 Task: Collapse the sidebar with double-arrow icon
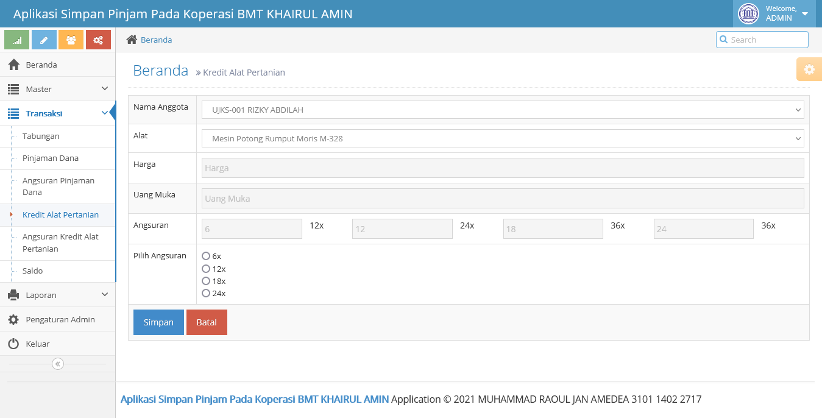[x=58, y=363]
